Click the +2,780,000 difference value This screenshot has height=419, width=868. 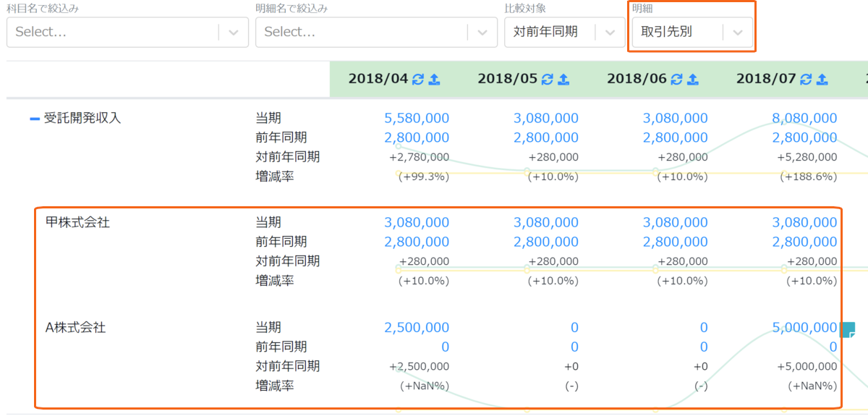coord(419,157)
